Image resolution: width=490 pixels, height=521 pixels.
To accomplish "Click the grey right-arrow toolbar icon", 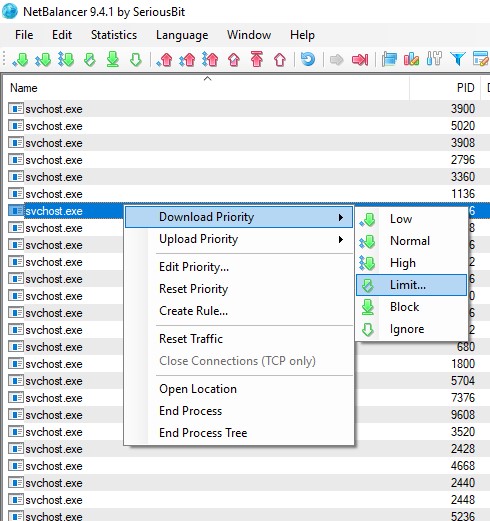I will pos(336,60).
